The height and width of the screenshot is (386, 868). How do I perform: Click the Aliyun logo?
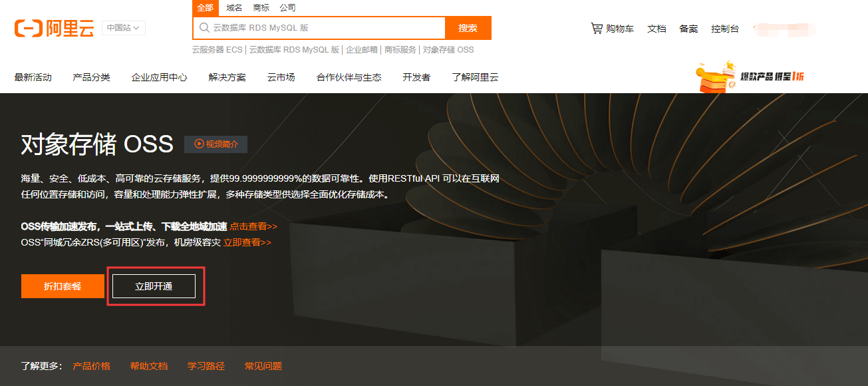click(54, 28)
